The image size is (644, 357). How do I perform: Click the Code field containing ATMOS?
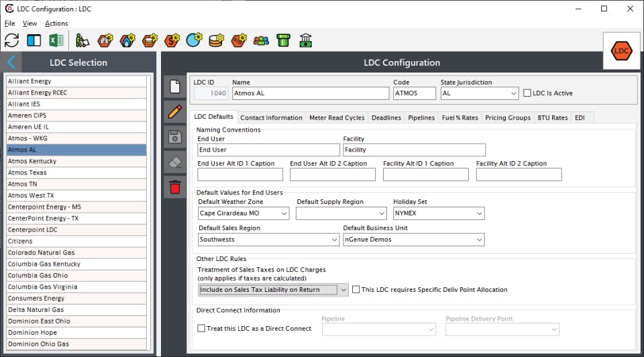click(415, 93)
